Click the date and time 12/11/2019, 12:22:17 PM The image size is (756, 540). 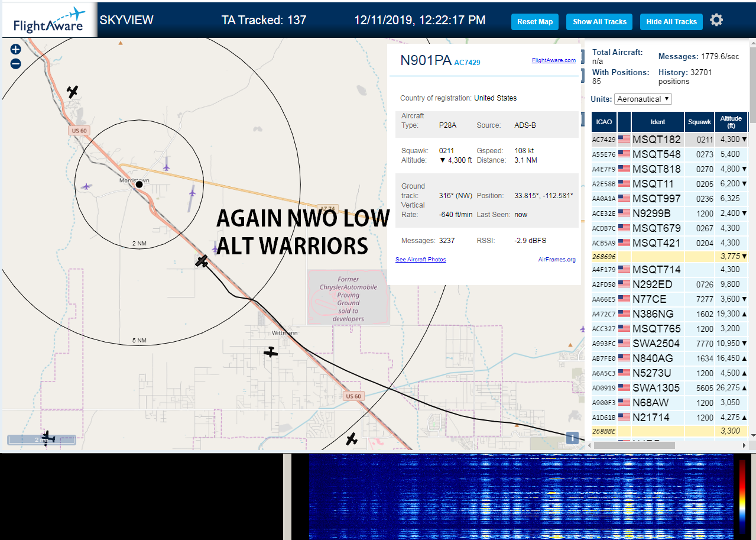420,20
